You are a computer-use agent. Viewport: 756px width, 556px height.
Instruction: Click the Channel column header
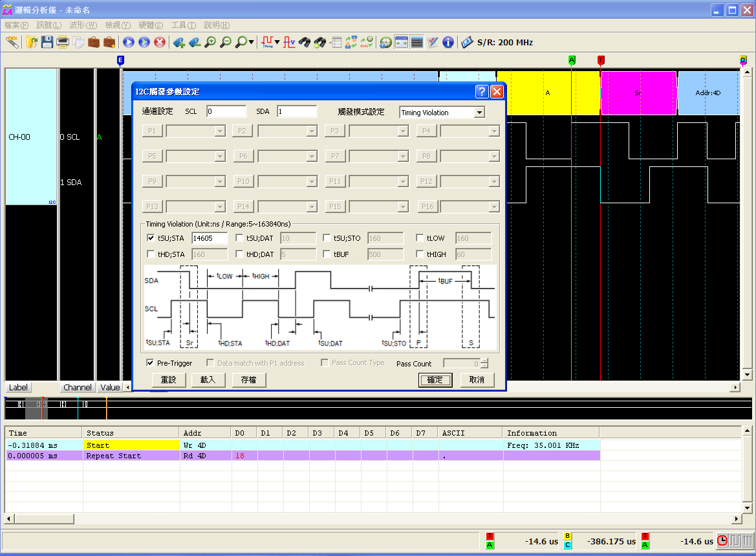[77, 387]
